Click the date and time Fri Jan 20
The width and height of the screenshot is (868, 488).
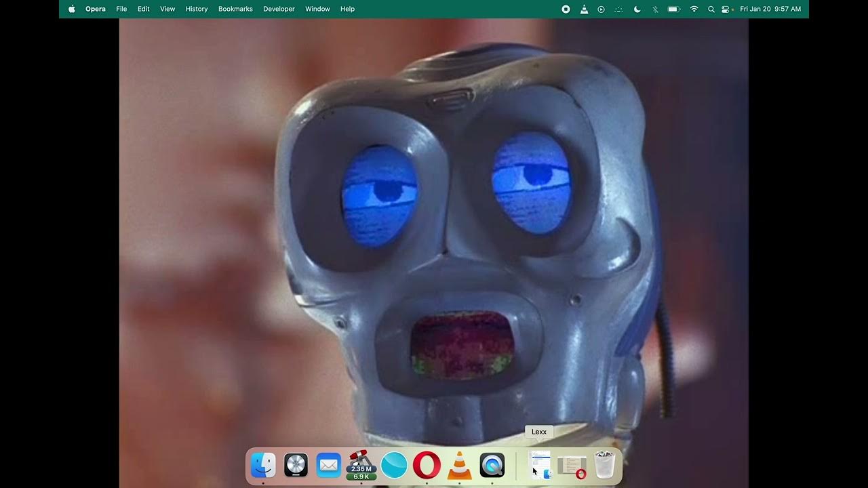pos(770,9)
